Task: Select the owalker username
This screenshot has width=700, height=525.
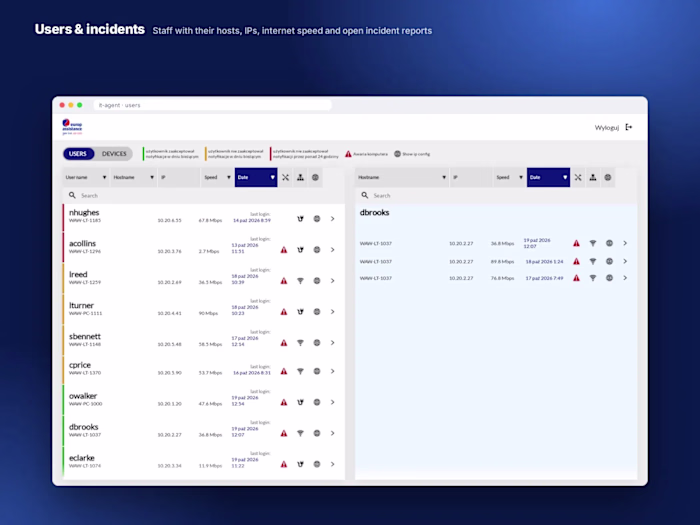Action: click(x=83, y=396)
